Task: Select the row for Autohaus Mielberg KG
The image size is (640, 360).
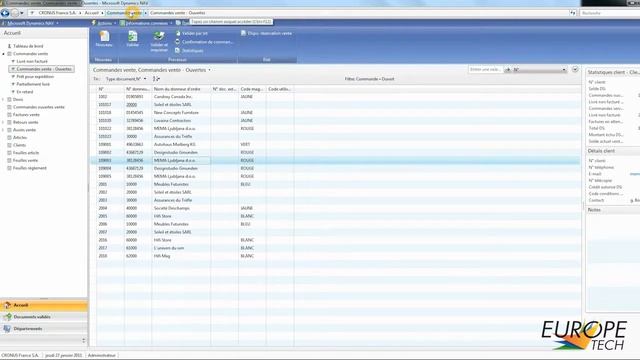Action: (335, 144)
